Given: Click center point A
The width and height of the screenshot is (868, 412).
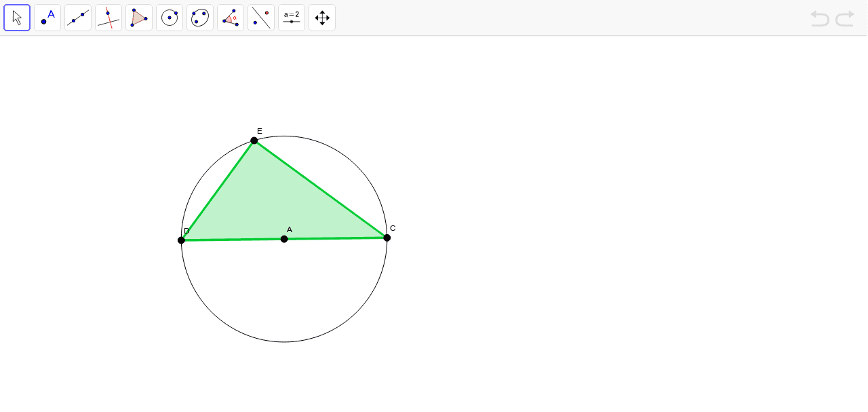Looking at the screenshot, I should pyautogui.click(x=284, y=239).
